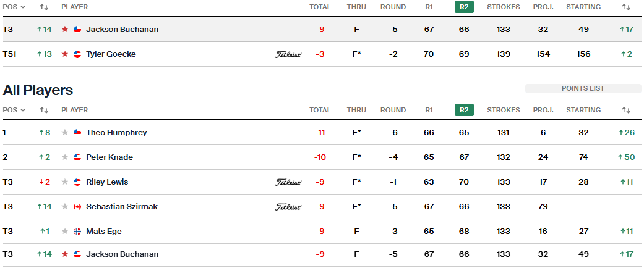The height and width of the screenshot is (268, 644).
Task: Favorite Theo Humphrey with the star icon
Action: (65, 133)
